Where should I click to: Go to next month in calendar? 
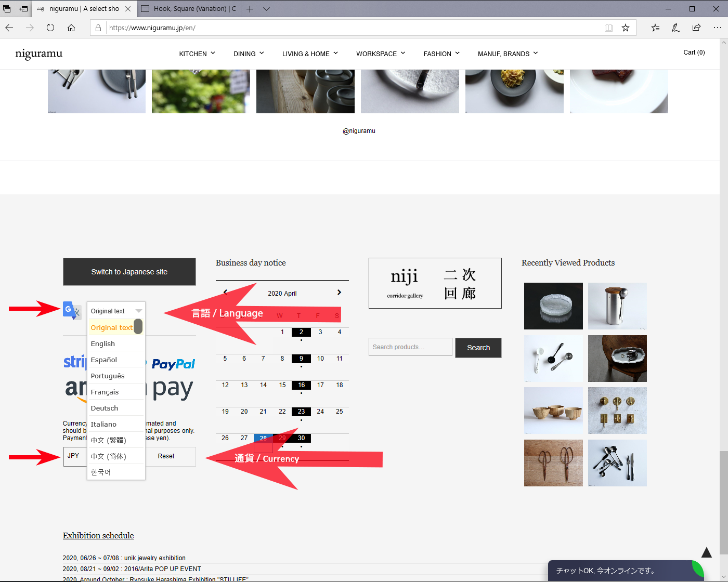tap(339, 293)
